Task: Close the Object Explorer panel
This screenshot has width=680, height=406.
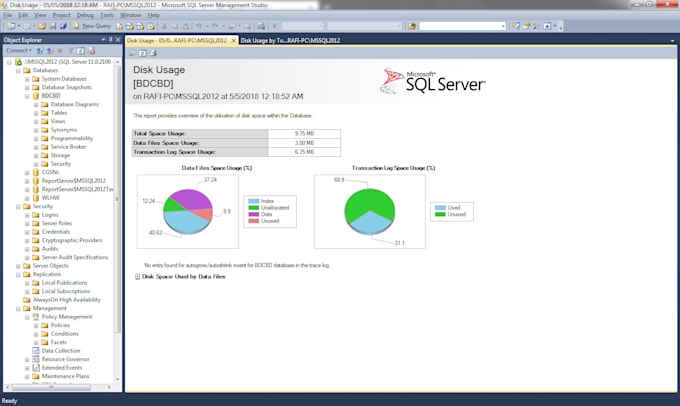Action: click(x=117, y=40)
